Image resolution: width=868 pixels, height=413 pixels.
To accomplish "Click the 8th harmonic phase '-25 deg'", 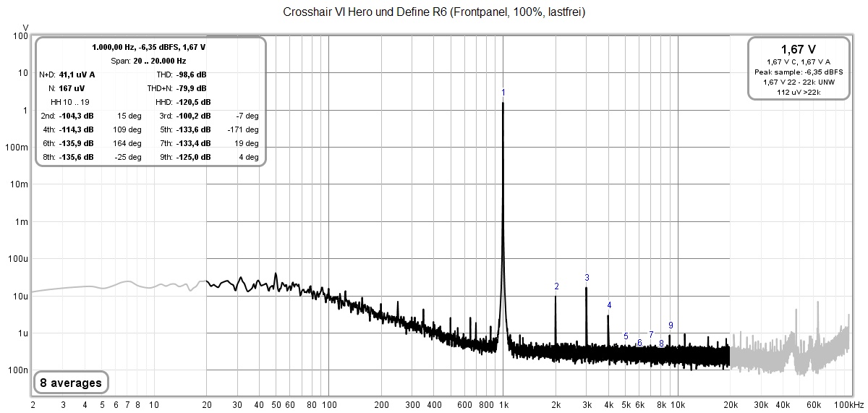I will tap(130, 157).
